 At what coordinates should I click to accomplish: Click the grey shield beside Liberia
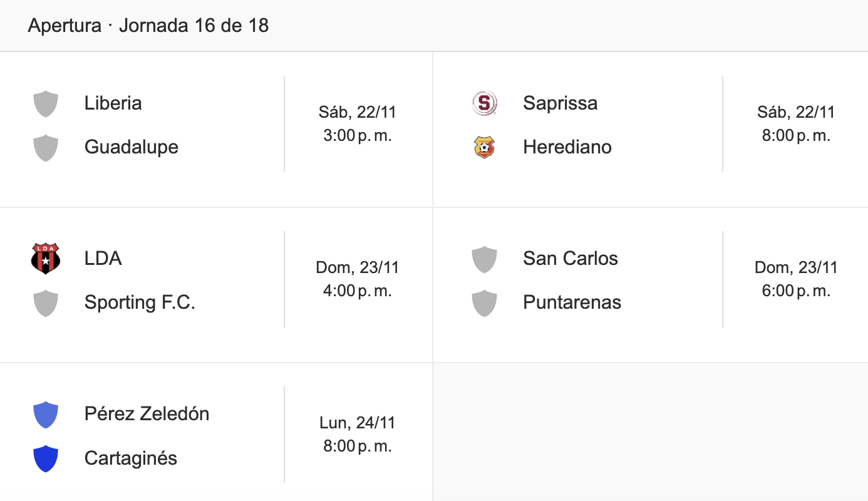(x=46, y=103)
